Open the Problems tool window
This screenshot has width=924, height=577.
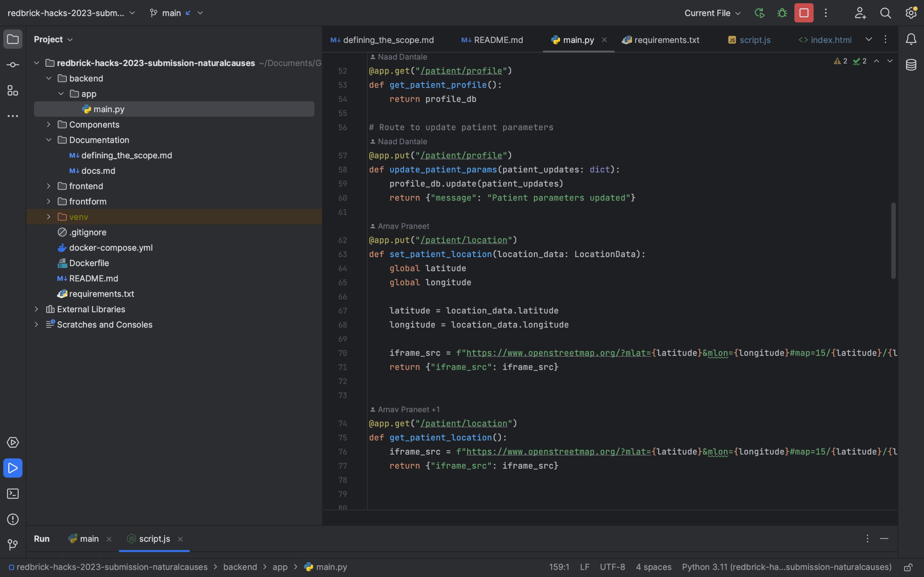[13, 519]
